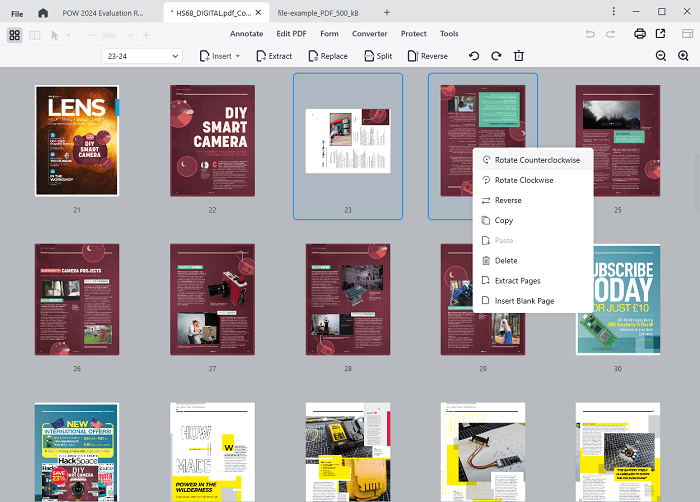Rotate pages counterclockwise using toolbar icon

[x=473, y=56]
